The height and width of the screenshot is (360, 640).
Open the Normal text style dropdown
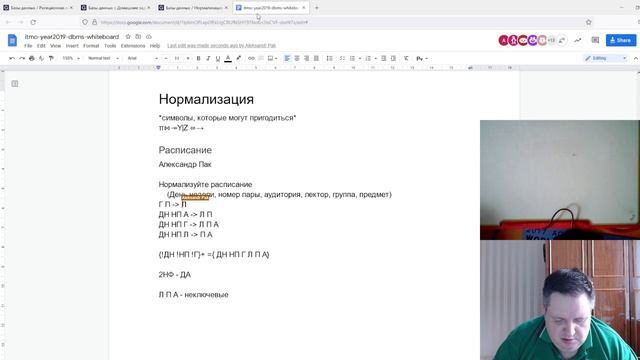click(103, 58)
